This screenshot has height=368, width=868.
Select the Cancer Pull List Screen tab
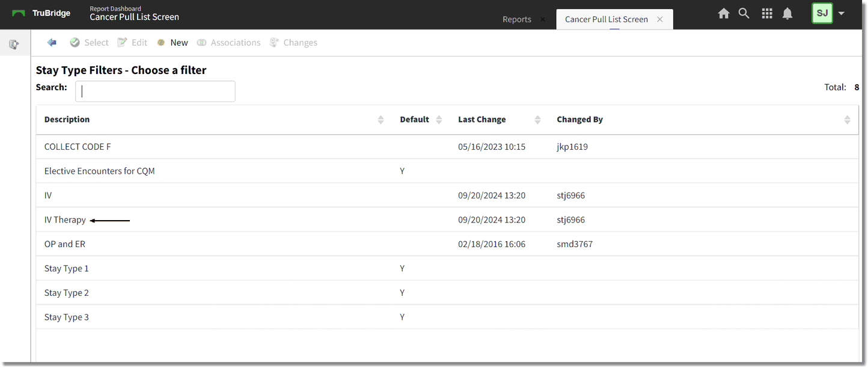pos(607,19)
